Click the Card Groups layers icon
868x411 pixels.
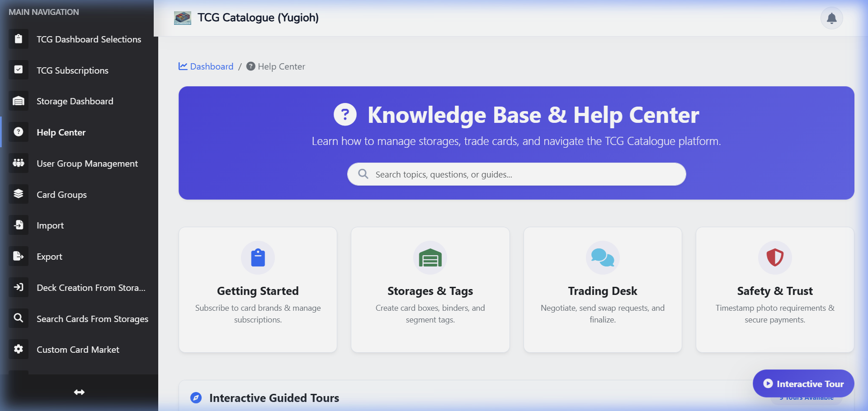[18, 194]
